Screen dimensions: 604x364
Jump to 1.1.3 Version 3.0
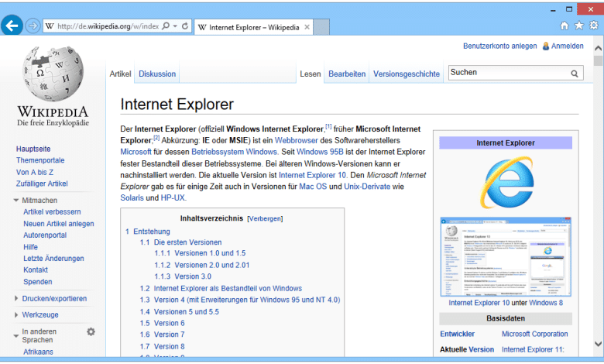183,276
